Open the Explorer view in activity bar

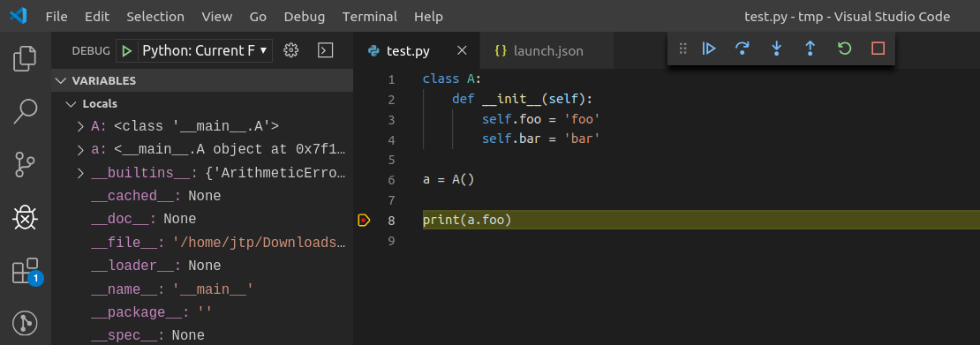click(x=25, y=59)
